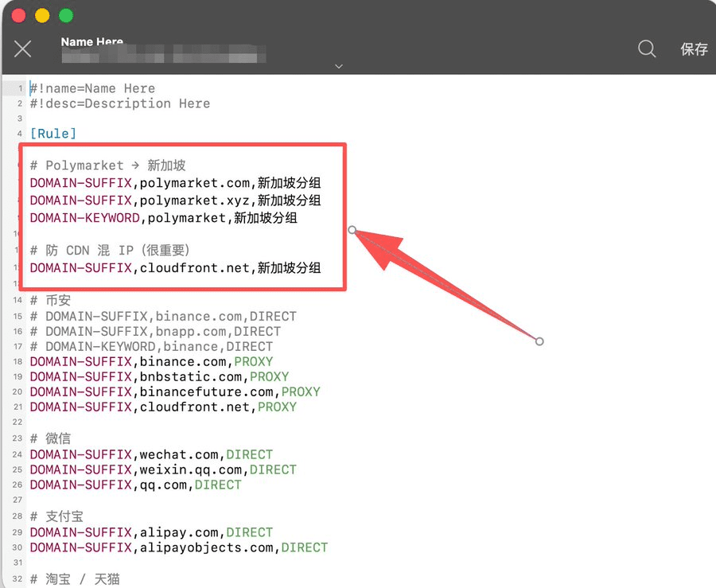This screenshot has width=716, height=588.
Task: Click the bnbstatic.com,PROXY rule line
Action: tap(159, 376)
